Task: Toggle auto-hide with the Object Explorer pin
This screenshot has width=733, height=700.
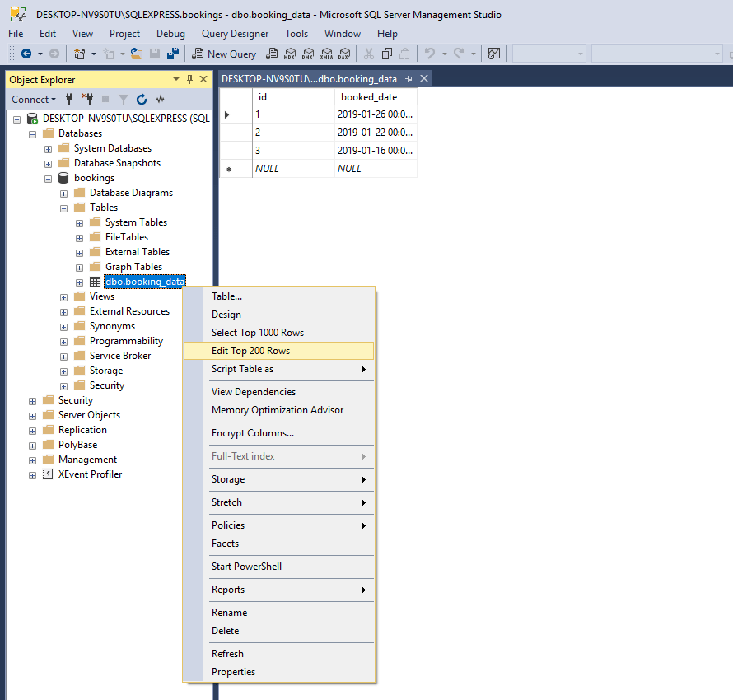Action: 189,79
